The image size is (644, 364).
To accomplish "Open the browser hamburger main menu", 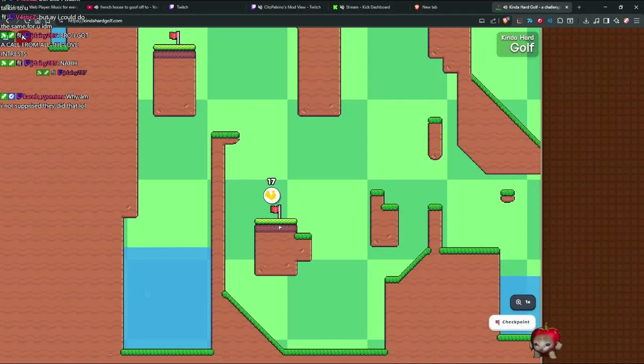I will (x=636, y=21).
